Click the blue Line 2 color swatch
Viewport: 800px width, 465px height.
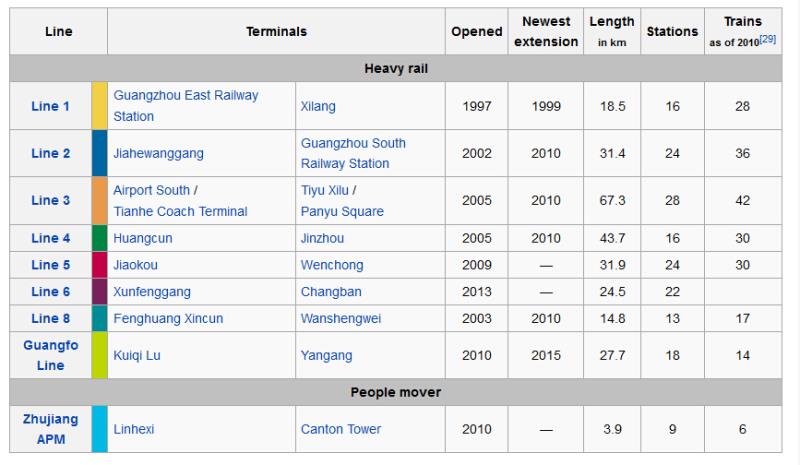tap(99, 153)
